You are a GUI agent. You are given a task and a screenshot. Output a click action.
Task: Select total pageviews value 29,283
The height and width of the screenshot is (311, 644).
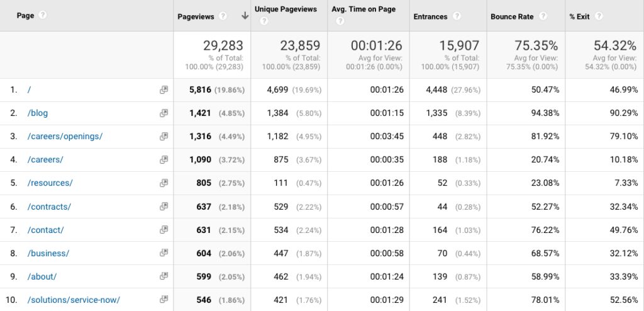[223, 45]
